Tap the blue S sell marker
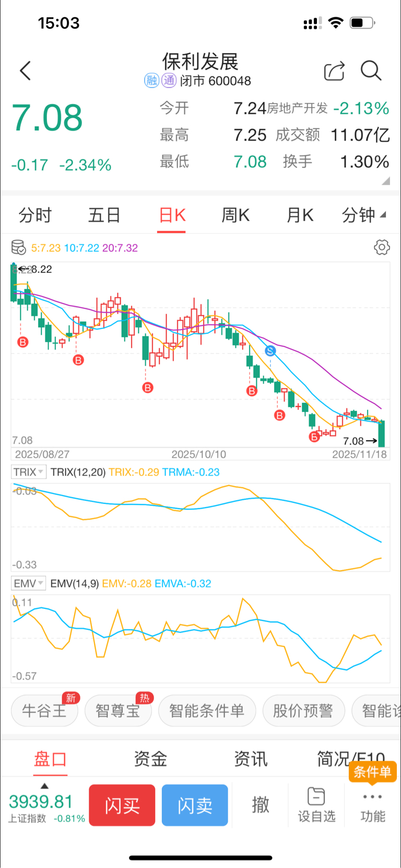Screen dimensions: 401x868 pos(270,351)
